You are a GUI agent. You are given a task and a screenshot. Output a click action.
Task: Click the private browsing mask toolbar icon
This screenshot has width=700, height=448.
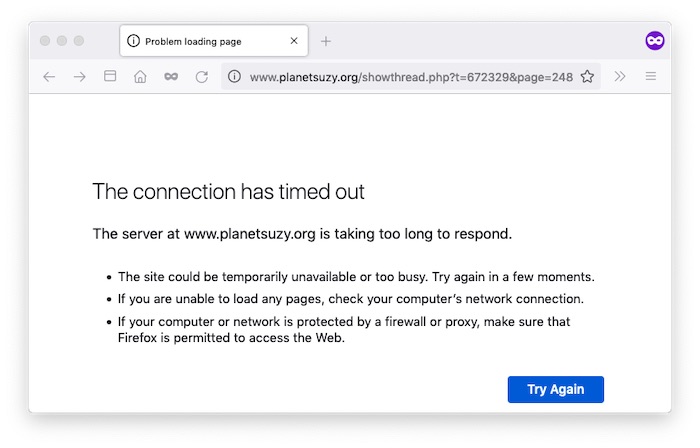(x=171, y=77)
